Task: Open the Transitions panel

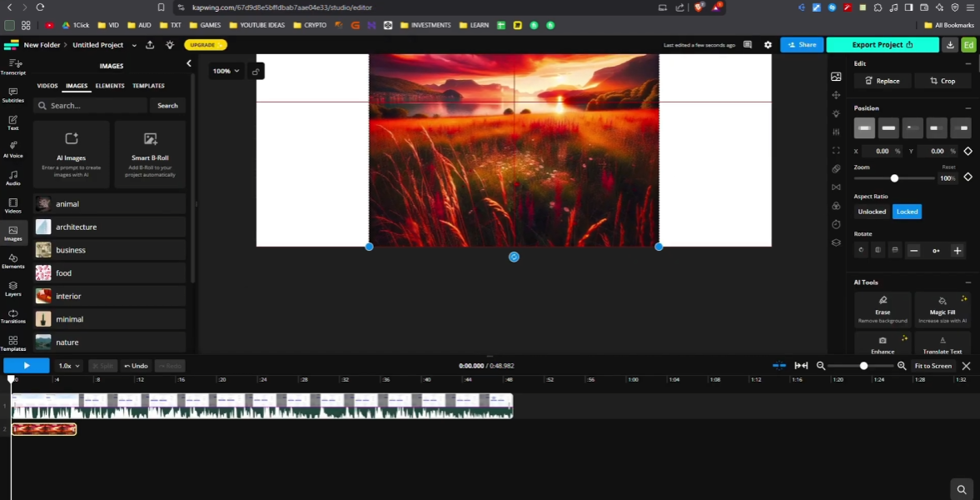Action: tap(13, 316)
